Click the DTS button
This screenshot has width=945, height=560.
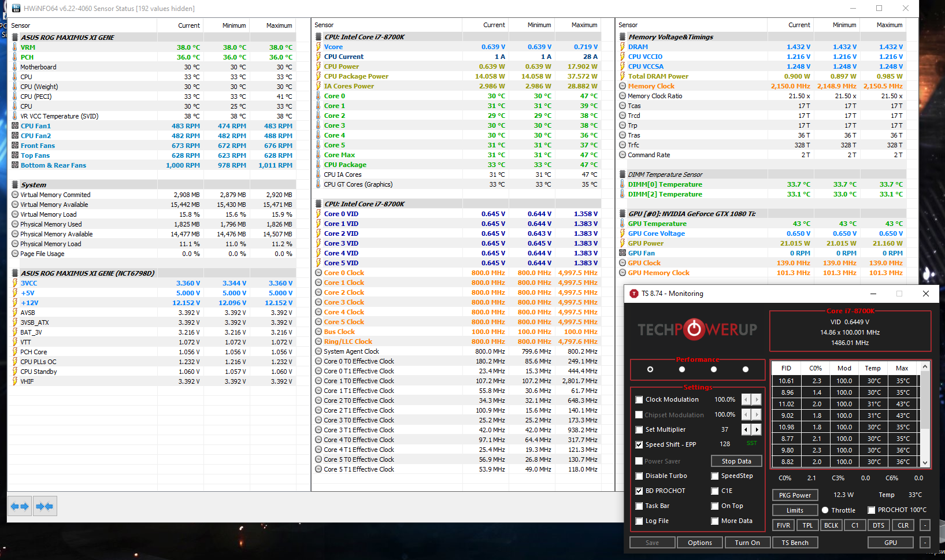click(879, 525)
